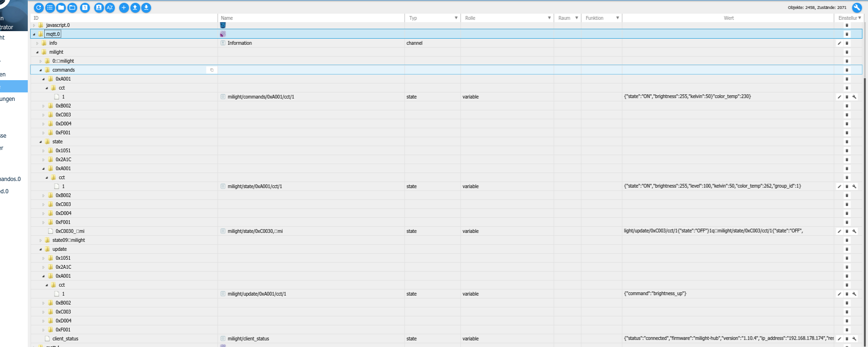Expand 0xB002 under commands
The height and width of the screenshot is (347, 868).
[x=44, y=106]
